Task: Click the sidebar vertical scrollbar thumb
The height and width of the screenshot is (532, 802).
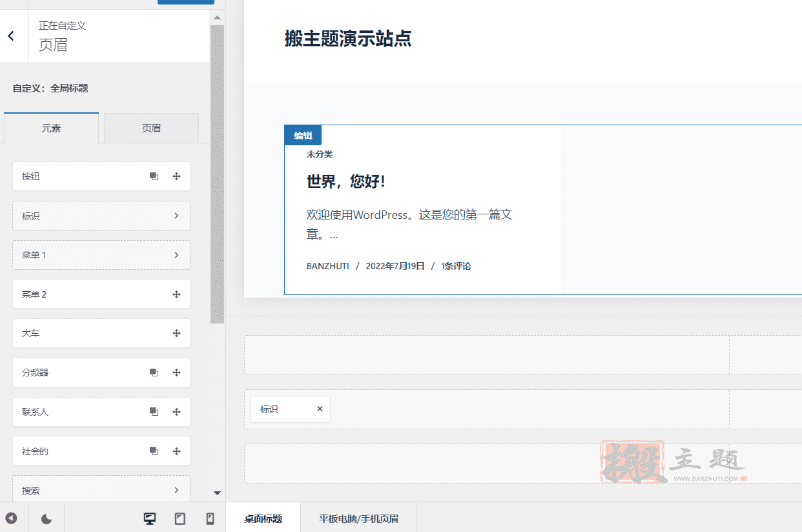Action: tap(217, 174)
